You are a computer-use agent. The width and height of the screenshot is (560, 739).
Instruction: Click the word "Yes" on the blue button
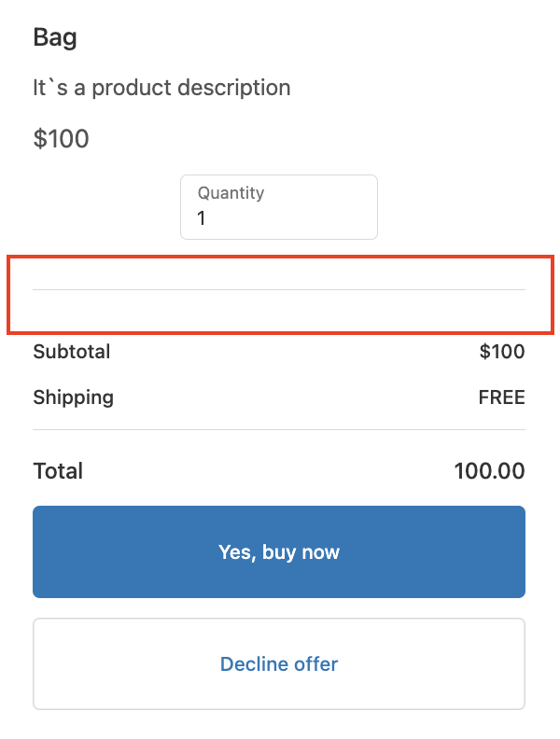click(x=235, y=551)
